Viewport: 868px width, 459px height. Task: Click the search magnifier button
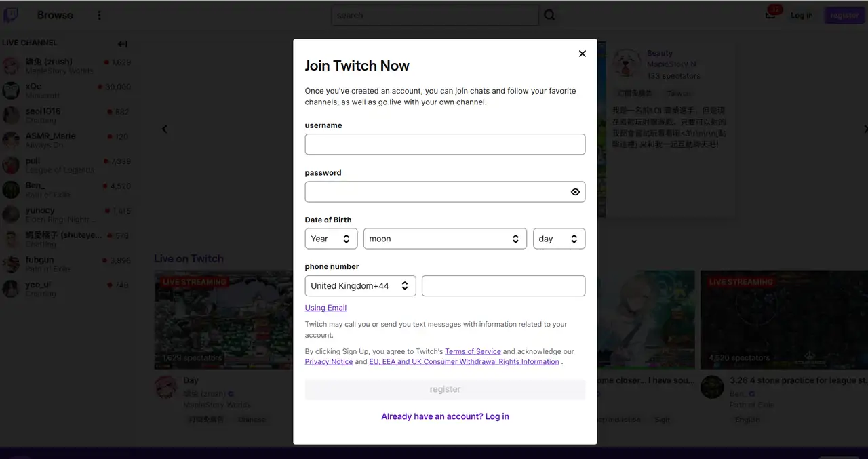(549, 15)
